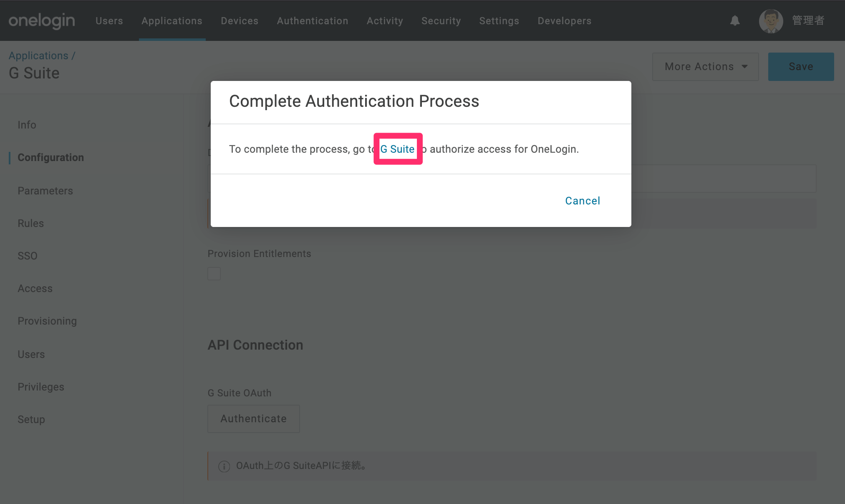Click the G Suite page title

34,73
